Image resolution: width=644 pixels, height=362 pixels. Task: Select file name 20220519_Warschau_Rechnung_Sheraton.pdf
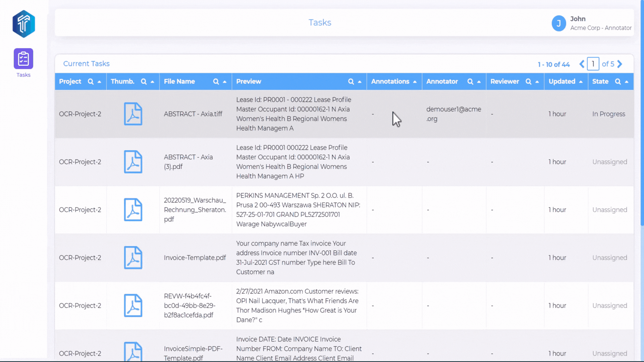[x=195, y=210]
